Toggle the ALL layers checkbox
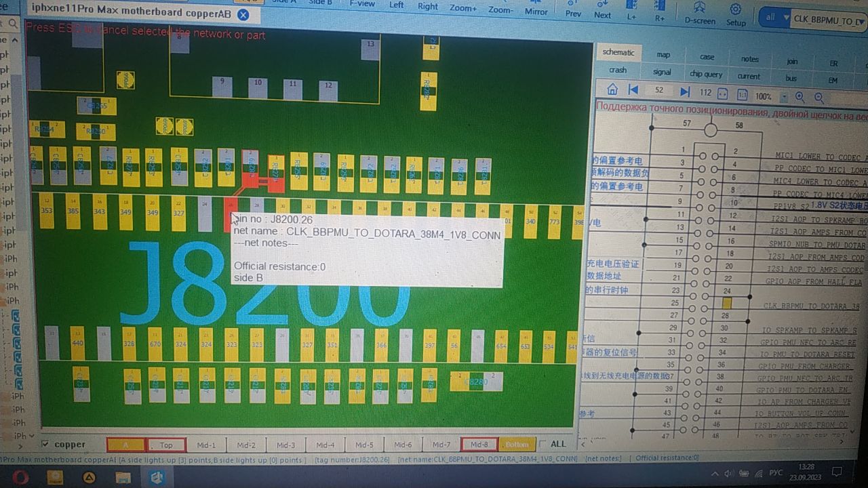 click(x=542, y=444)
